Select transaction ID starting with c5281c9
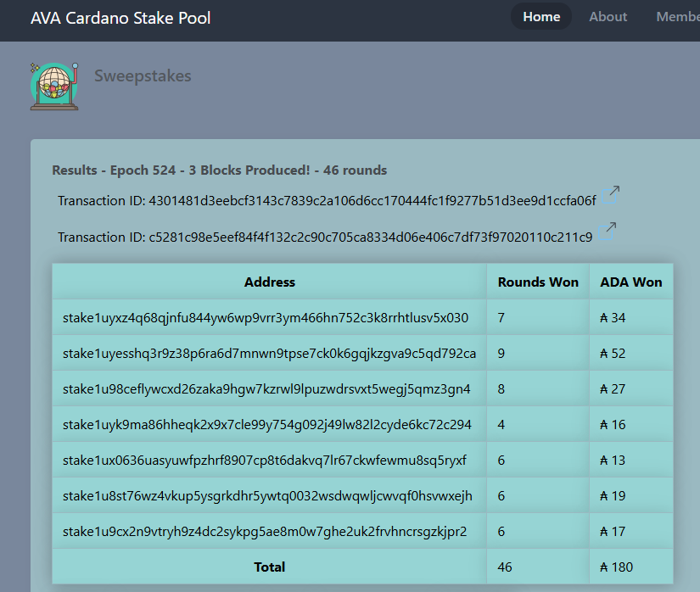The width and height of the screenshot is (700, 592). click(322, 237)
